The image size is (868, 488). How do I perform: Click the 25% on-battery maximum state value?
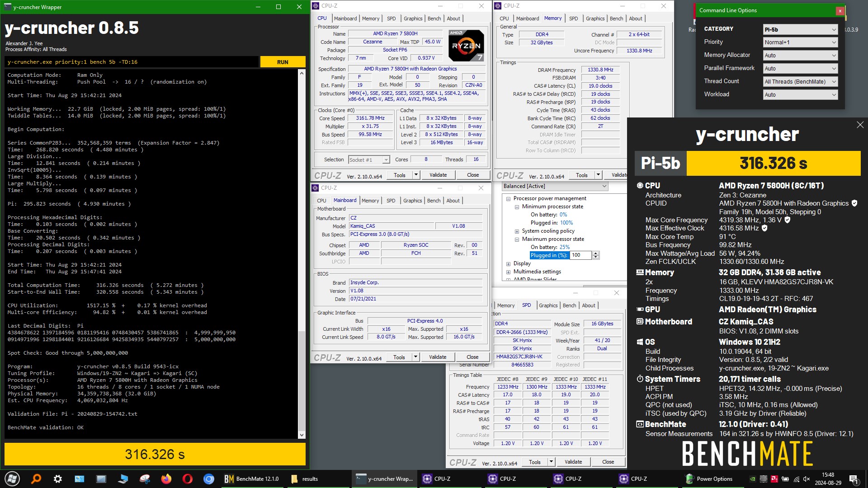[x=564, y=247]
